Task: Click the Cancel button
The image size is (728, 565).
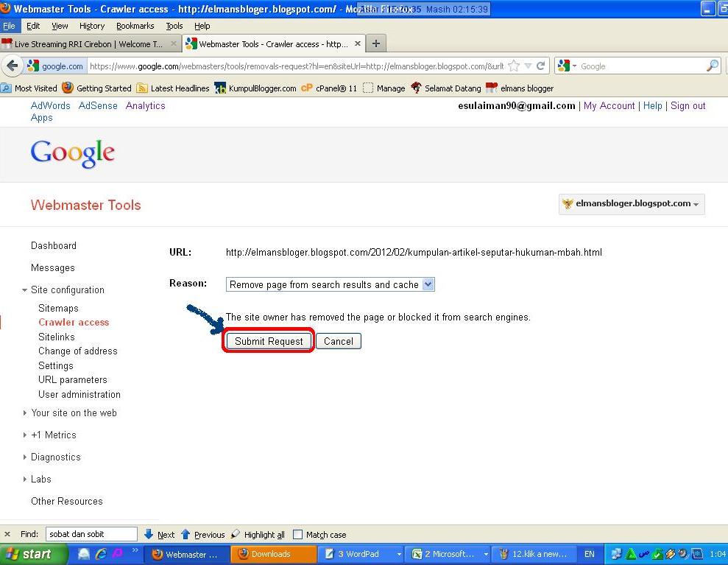Action: click(x=339, y=341)
